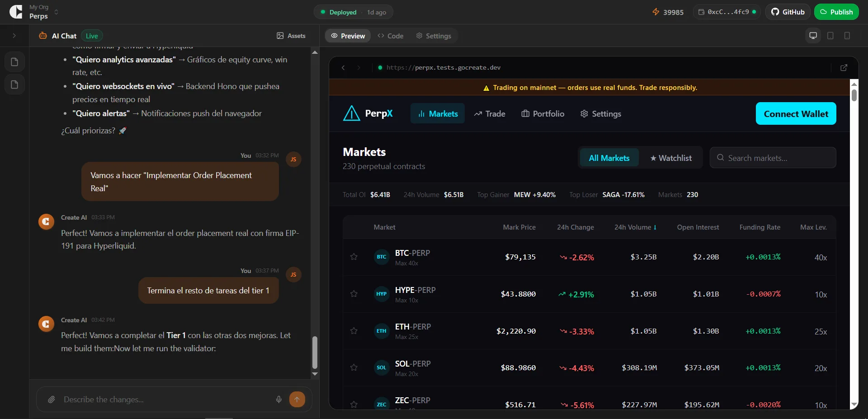Focus the Describe the changes input
Screen dimensions: 868x419
pyautogui.click(x=165, y=400)
